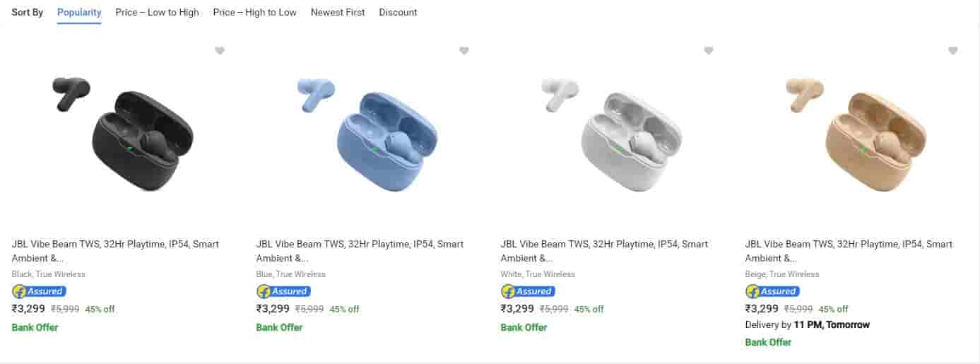Favorite the beige JBL earbuds

point(953,51)
